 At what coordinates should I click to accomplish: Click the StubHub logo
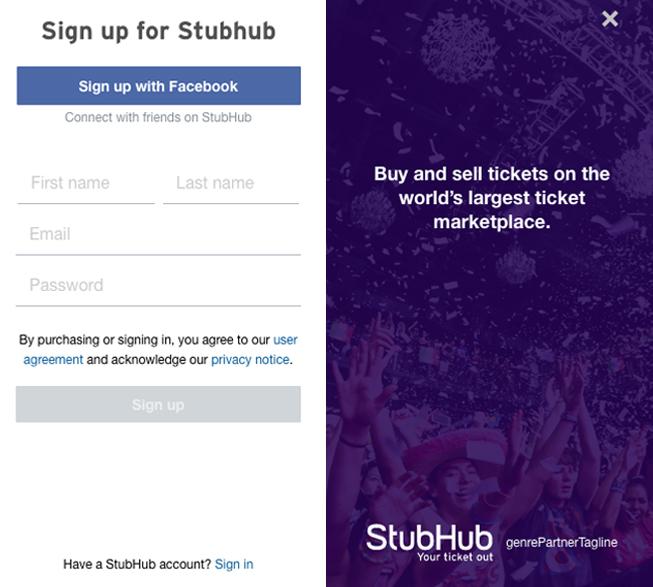coord(429,537)
